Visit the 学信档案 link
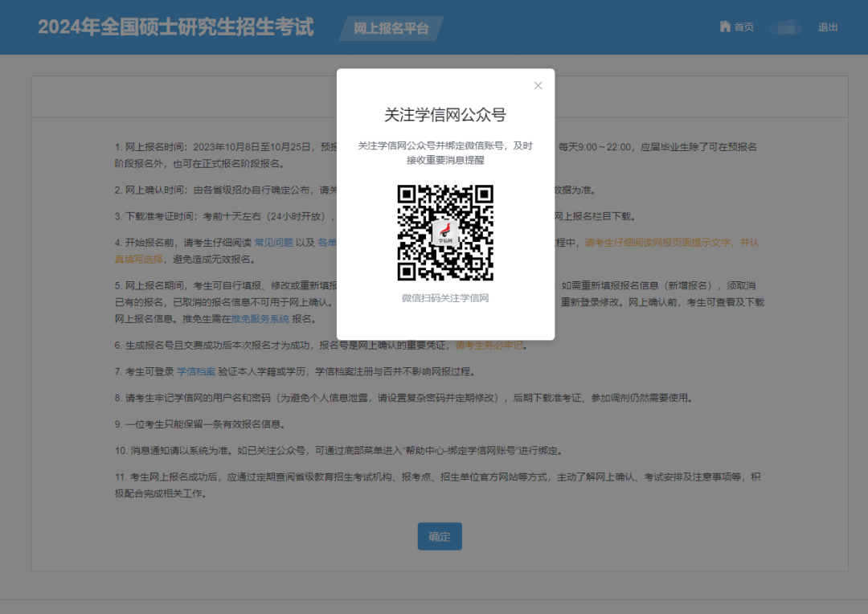This screenshot has height=614, width=868. (x=196, y=371)
